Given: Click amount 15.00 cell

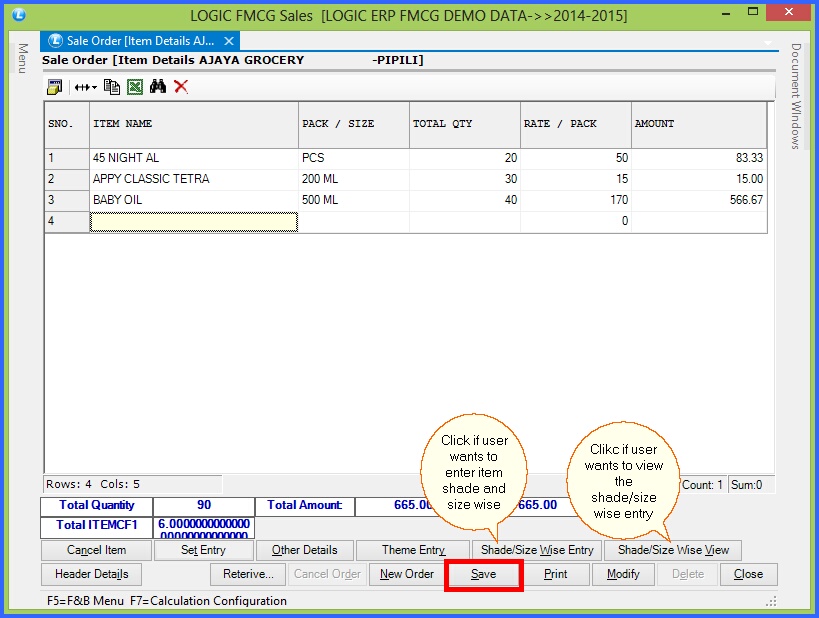Looking at the screenshot, I should (699, 179).
